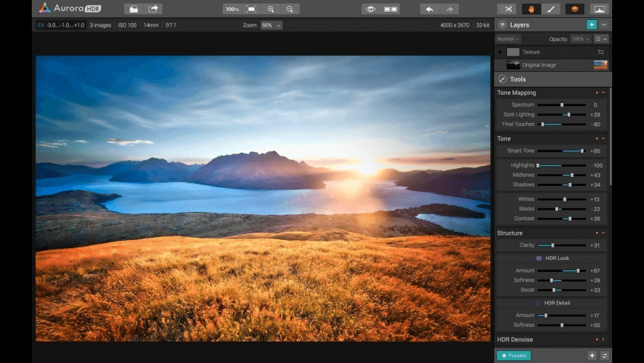Click the Presets button

(x=513, y=356)
